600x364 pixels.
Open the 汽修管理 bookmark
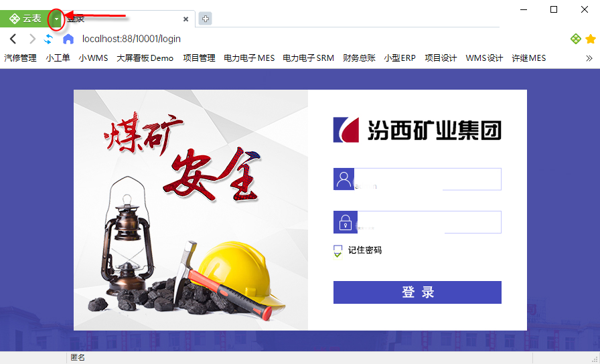coord(20,58)
